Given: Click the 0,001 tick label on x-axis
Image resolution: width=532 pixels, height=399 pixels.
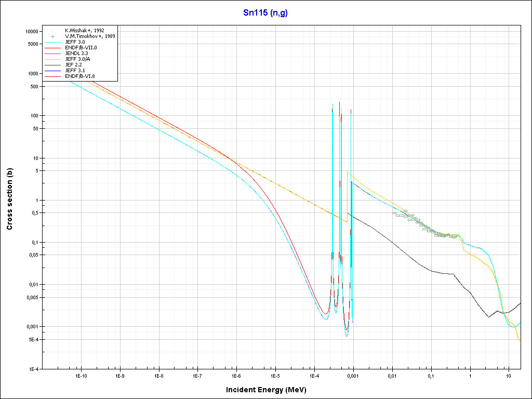Looking at the screenshot, I should (x=353, y=375).
